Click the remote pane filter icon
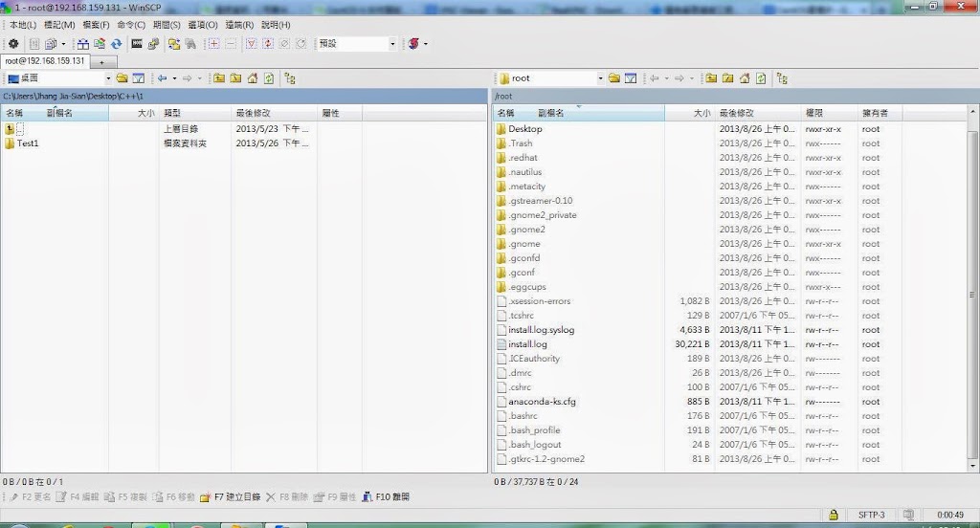 pyautogui.click(x=632, y=78)
